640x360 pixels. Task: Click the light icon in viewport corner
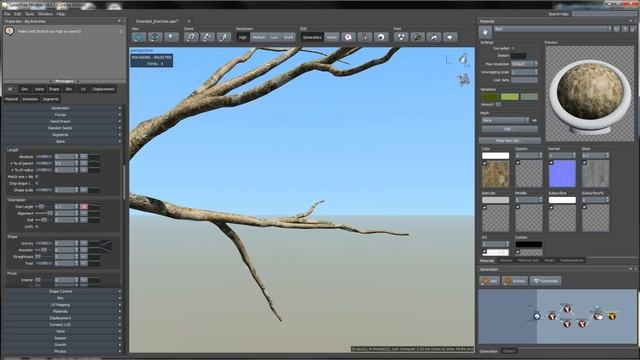pos(464,60)
